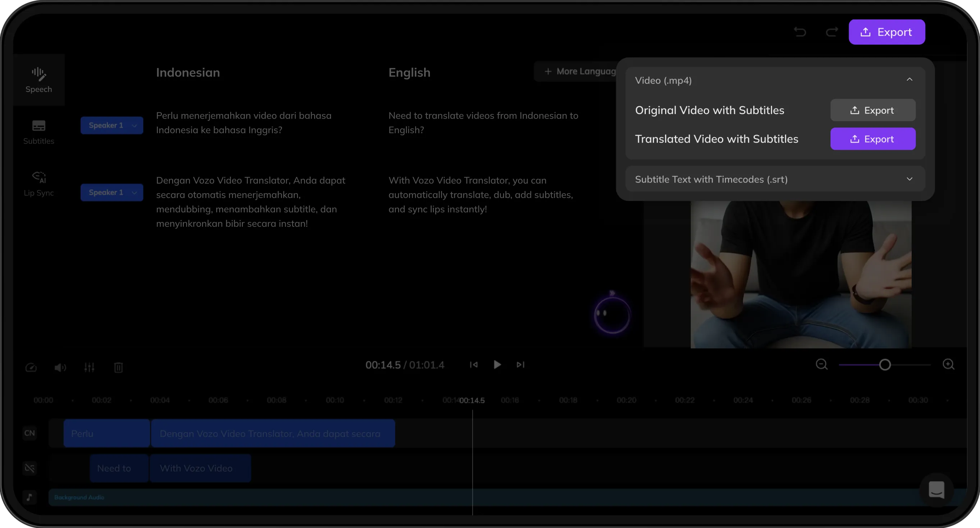Skip to next segment

pyautogui.click(x=521, y=365)
